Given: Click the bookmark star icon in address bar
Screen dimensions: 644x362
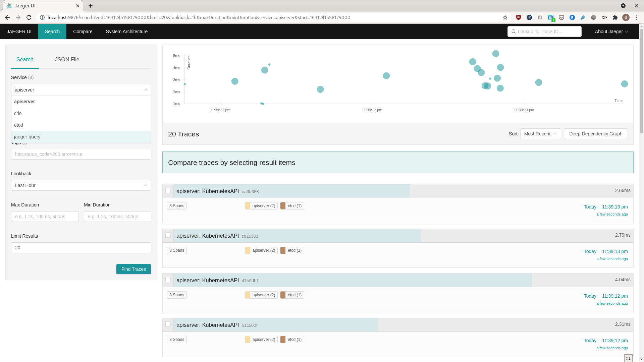Looking at the screenshot, I should click(505, 17).
